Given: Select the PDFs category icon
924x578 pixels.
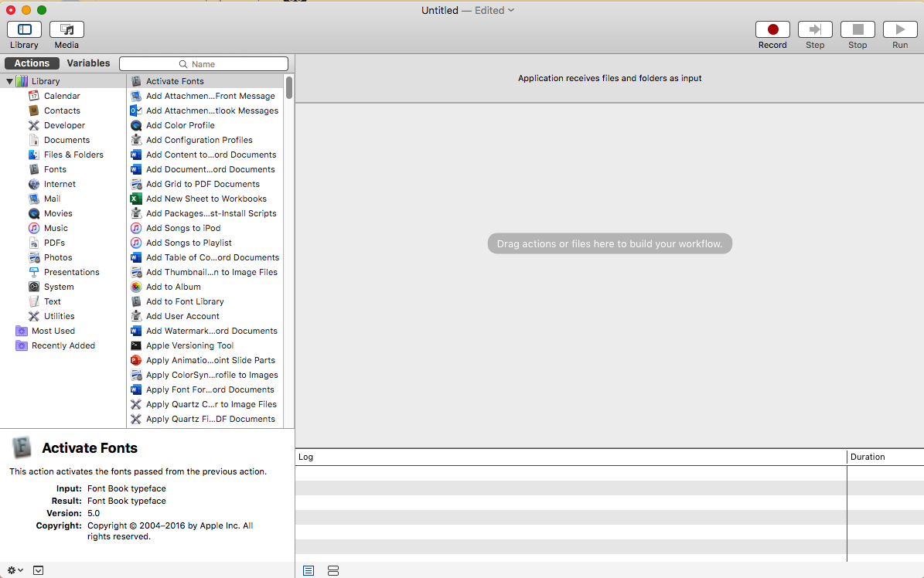Looking at the screenshot, I should click(x=35, y=242).
